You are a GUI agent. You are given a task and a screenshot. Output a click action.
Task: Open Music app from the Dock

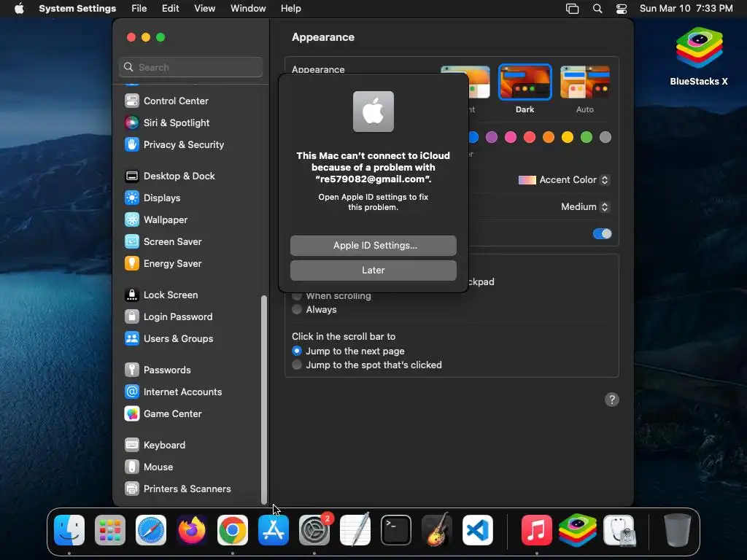point(536,530)
